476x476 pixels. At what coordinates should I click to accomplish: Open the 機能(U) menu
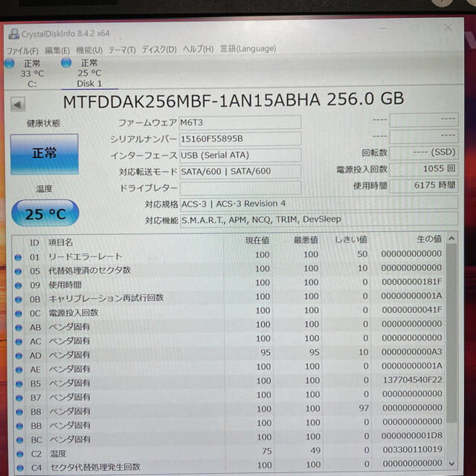(x=89, y=50)
